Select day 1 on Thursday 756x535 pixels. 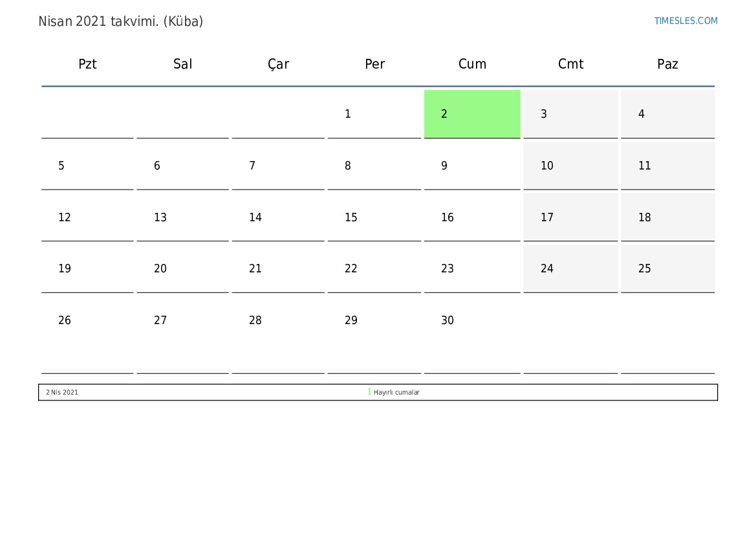(374, 114)
